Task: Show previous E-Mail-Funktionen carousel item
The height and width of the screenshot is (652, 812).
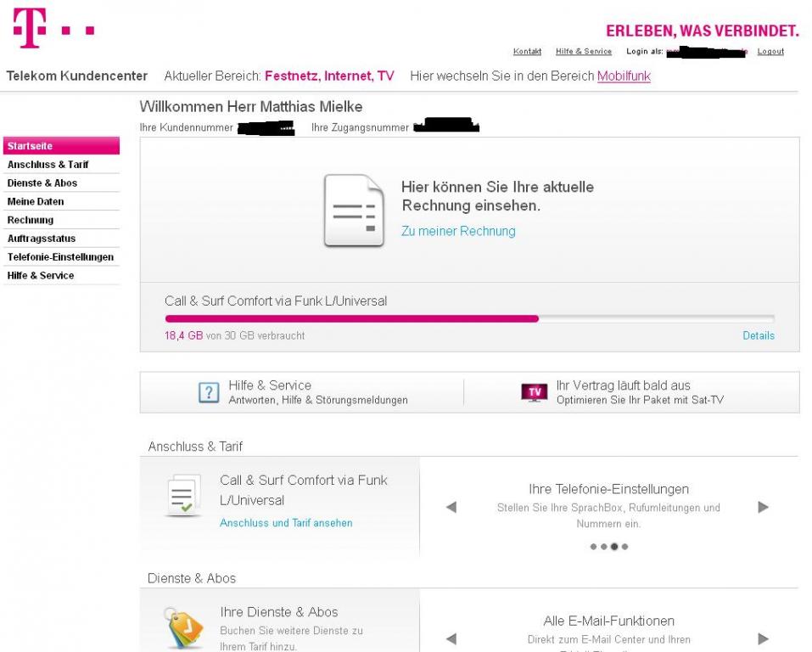Action: click(451, 638)
